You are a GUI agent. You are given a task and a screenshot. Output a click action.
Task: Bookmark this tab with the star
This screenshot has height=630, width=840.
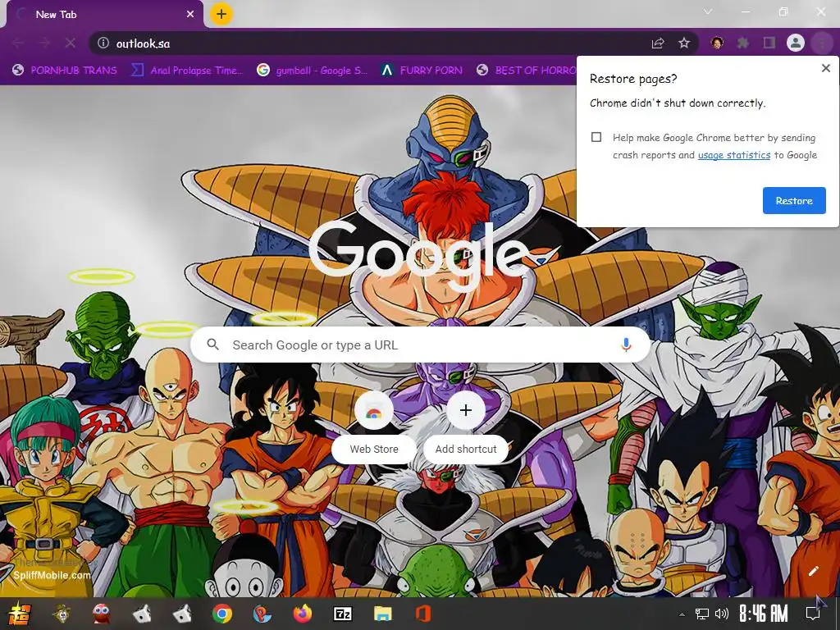[x=684, y=43]
